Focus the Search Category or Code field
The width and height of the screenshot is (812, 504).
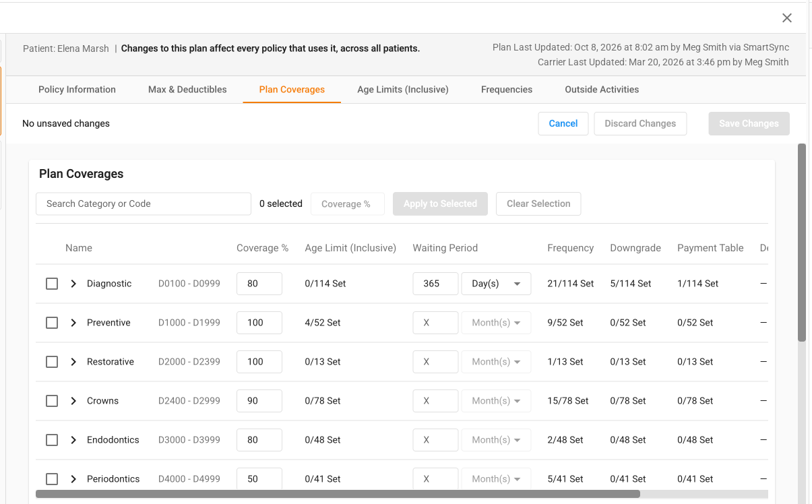point(144,203)
